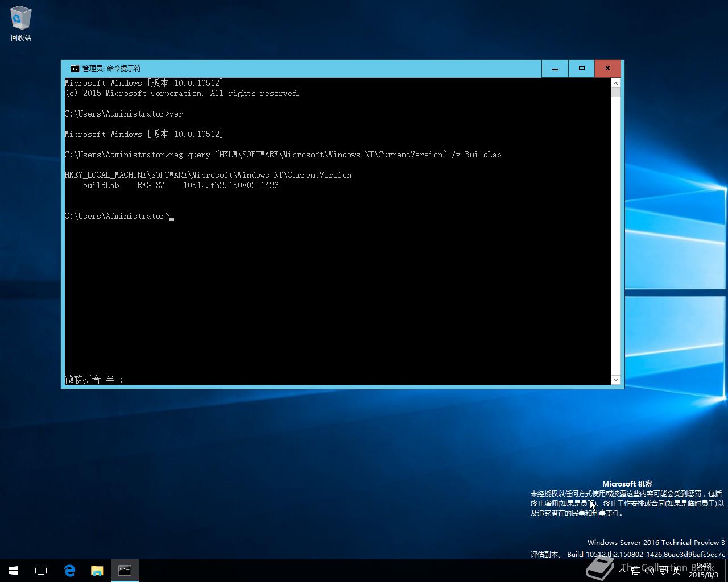The image size is (728, 582).
Task: Open the Action Center notifications icon
Action: click(663, 571)
